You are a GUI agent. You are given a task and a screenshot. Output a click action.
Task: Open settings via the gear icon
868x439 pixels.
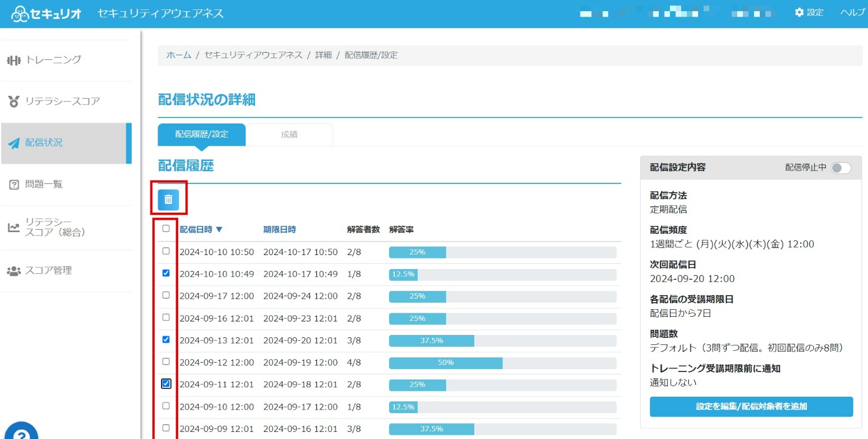click(799, 12)
